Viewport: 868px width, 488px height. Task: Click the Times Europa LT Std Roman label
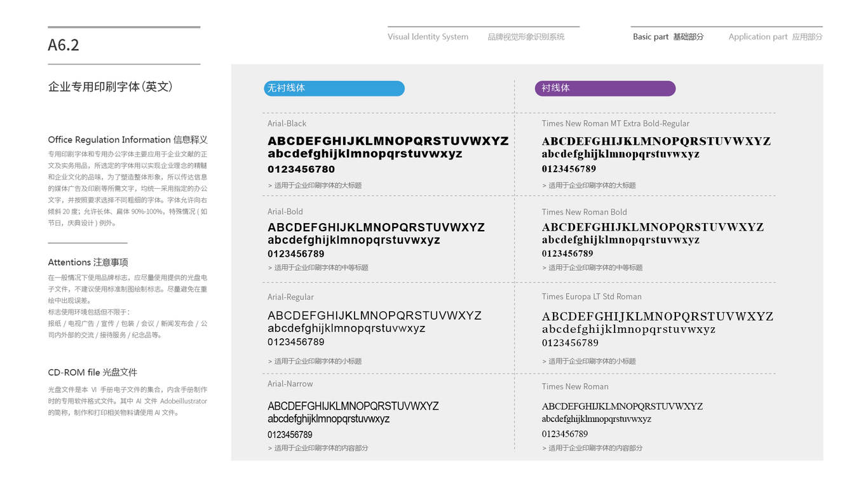pyautogui.click(x=592, y=297)
